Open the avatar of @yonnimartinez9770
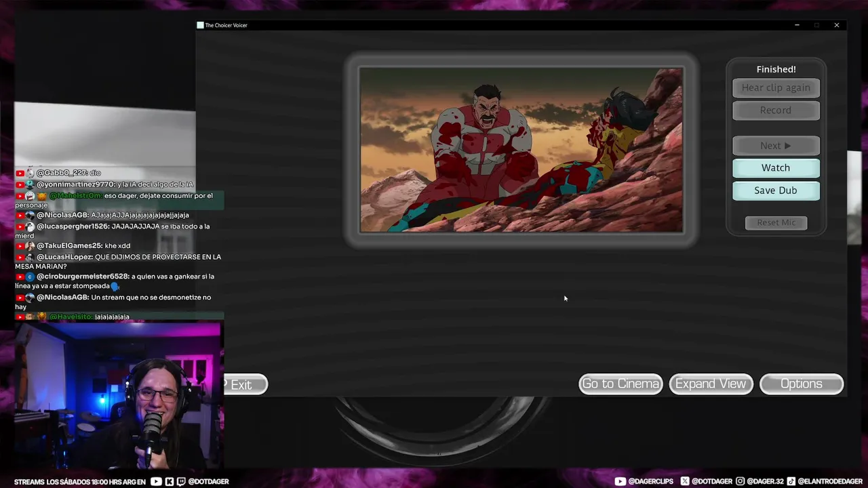868x488 pixels. point(31,184)
